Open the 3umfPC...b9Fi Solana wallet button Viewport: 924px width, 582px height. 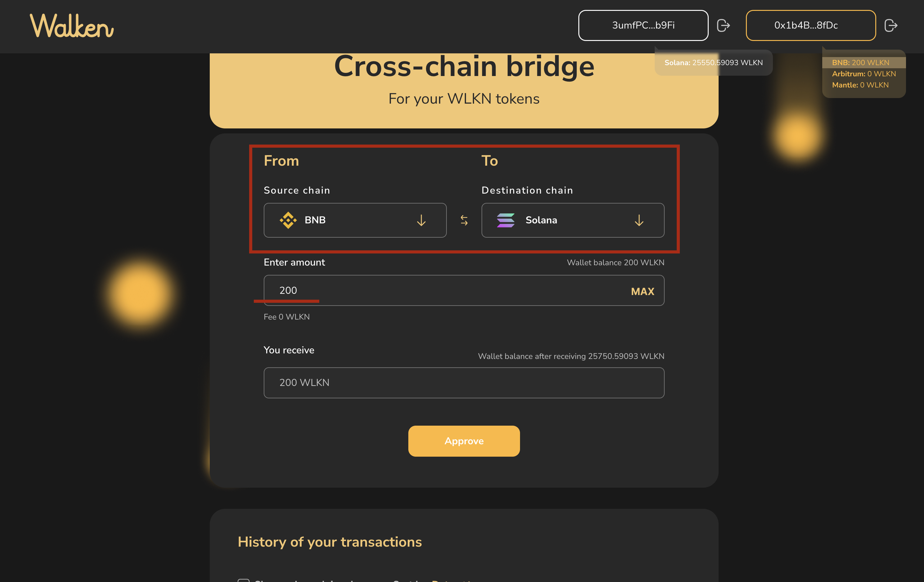point(643,25)
